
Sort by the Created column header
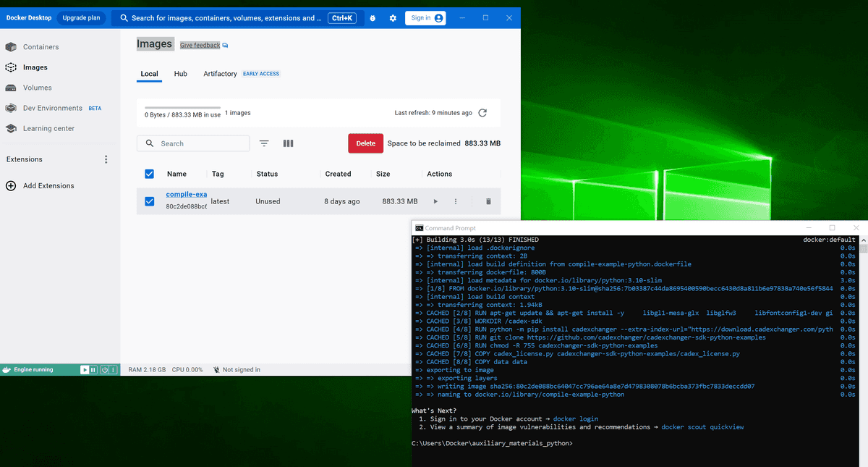(x=338, y=174)
